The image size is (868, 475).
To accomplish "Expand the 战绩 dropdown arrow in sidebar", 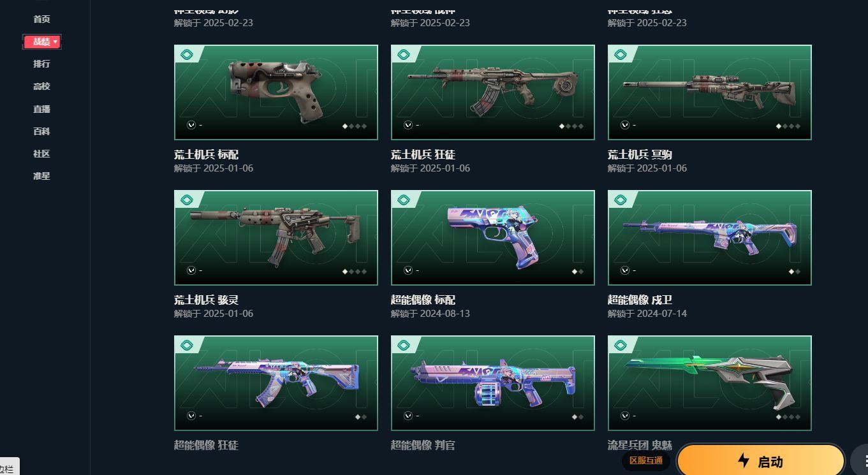I will coord(55,41).
